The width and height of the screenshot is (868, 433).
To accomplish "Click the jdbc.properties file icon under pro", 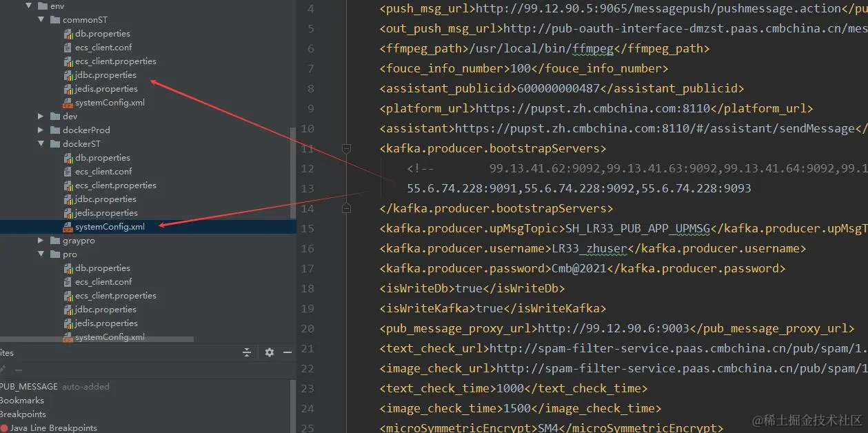I will click(68, 310).
